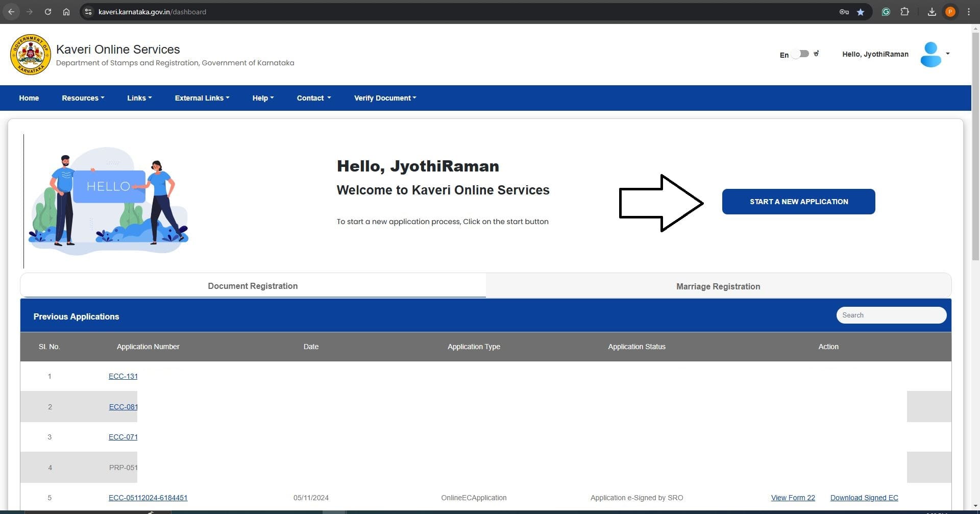Select the Document Registration tab
The width and height of the screenshot is (980, 514).
point(253,286)
